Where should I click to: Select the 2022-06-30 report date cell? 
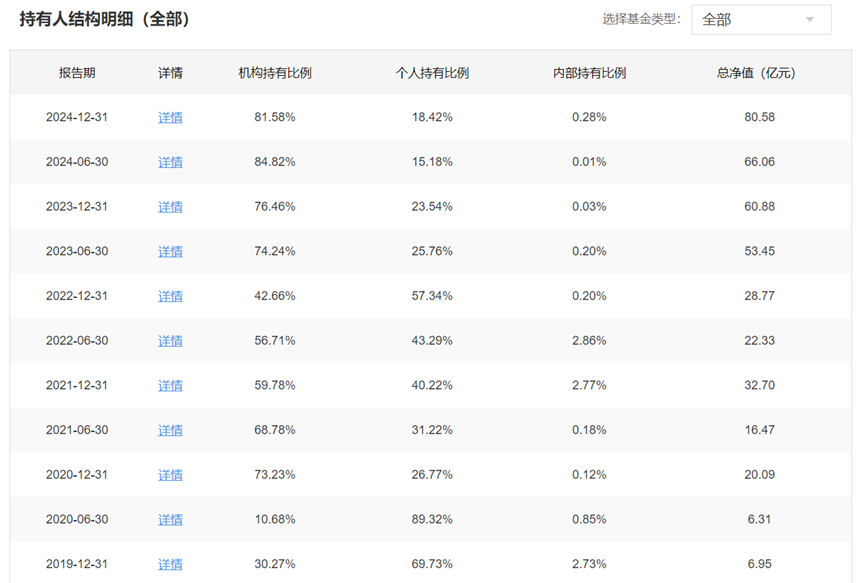pos(77,340)
